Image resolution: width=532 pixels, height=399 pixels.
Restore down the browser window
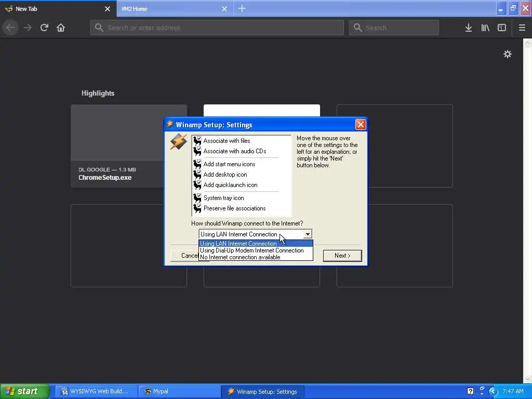coord(513,8)
